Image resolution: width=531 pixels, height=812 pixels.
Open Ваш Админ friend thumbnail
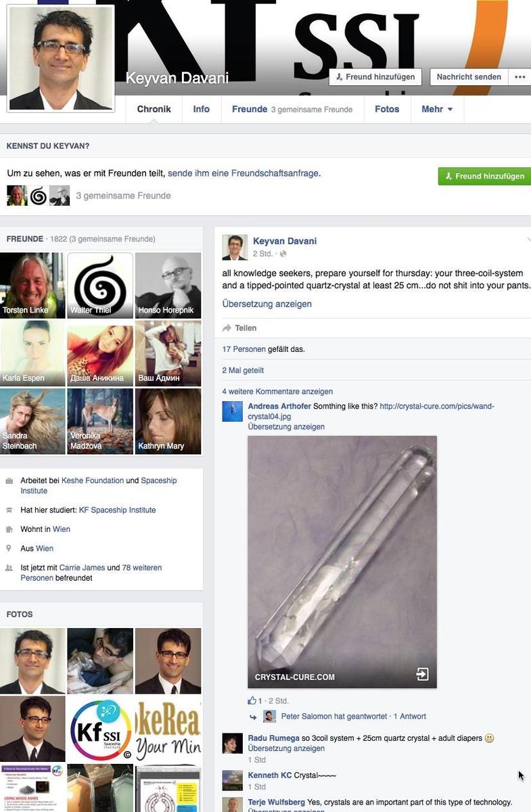pyautogui.click(x=168, y=353)
